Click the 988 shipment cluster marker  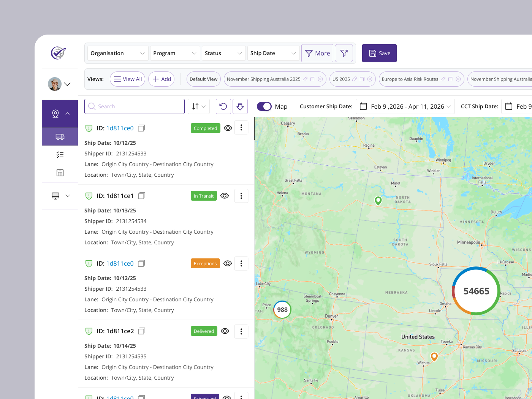pos(282,310)
